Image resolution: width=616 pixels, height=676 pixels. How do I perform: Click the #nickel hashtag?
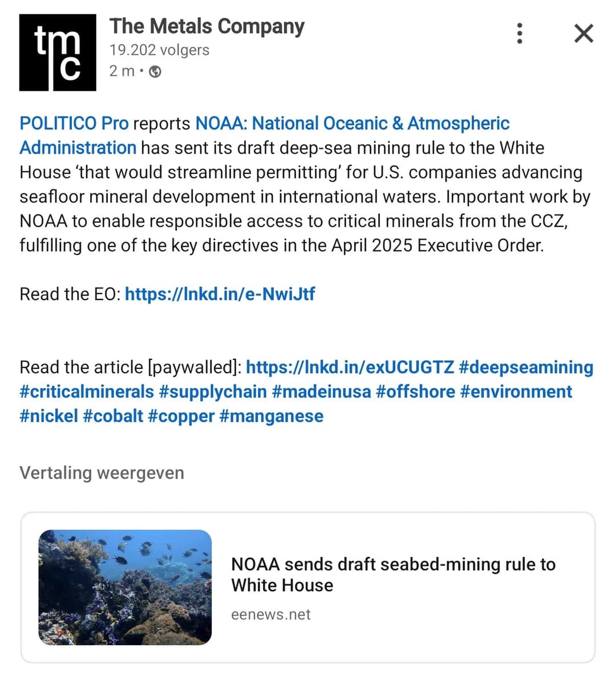(x=48, y=416)
